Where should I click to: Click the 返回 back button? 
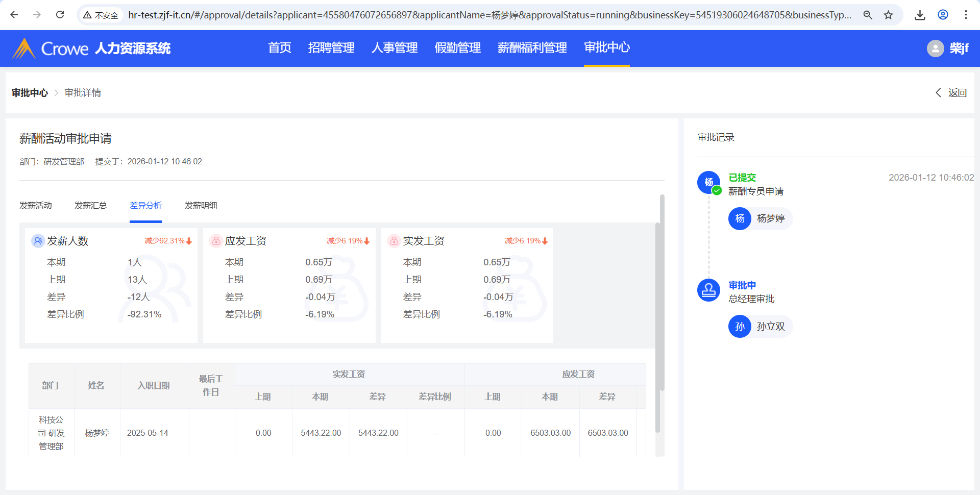[951, 93]
